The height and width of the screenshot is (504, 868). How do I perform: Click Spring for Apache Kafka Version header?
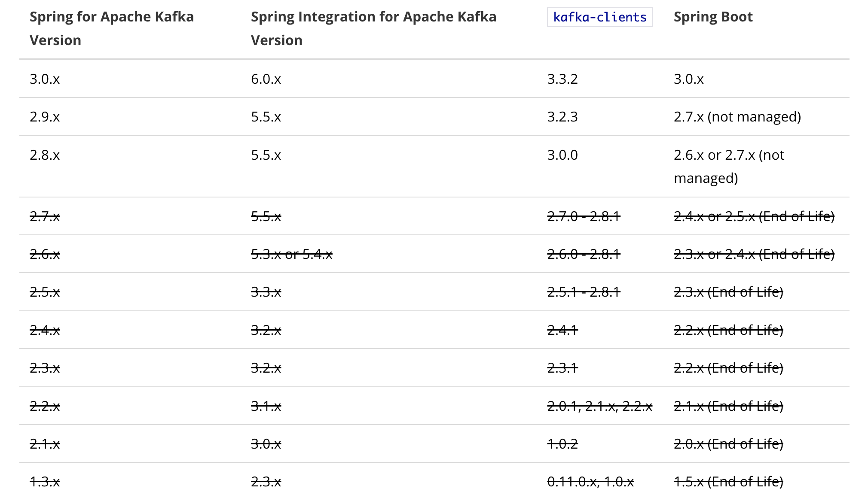111,28
